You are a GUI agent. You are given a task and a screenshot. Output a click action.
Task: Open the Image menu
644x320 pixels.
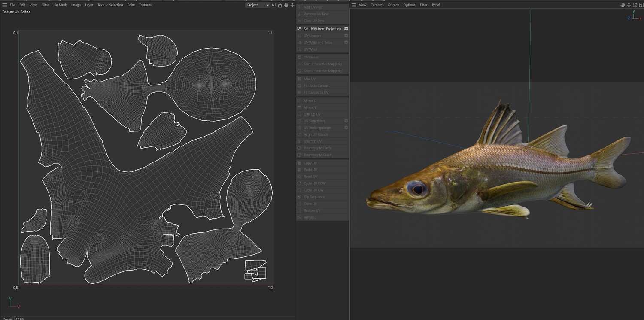pos(76,5)
